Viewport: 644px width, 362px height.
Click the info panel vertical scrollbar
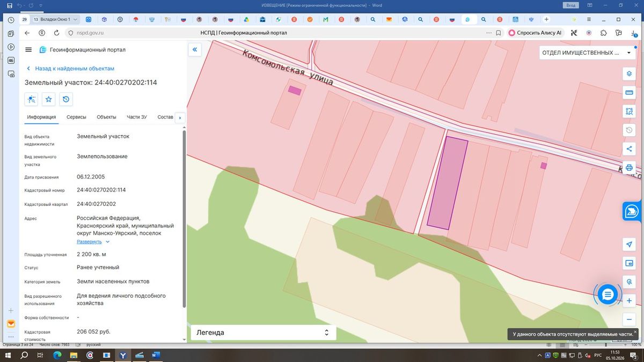point(184,218)
